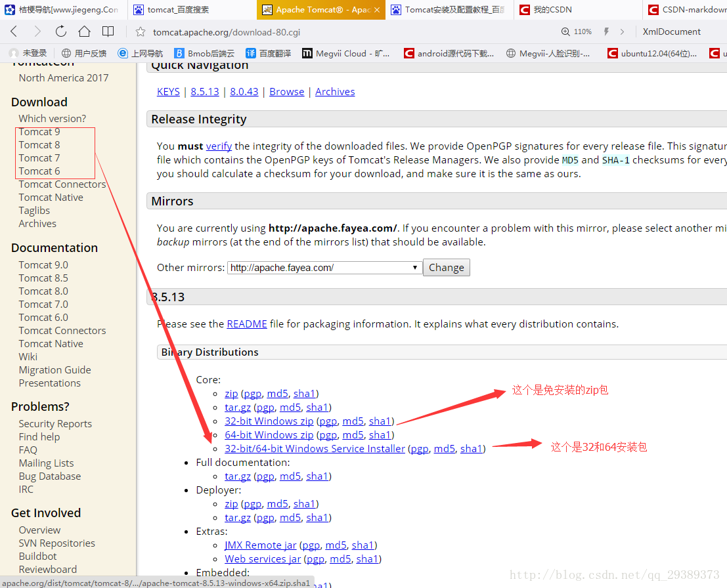727x588 pixels.
Task: Reload the page with the refresh icon
Action: pos(60,31)
